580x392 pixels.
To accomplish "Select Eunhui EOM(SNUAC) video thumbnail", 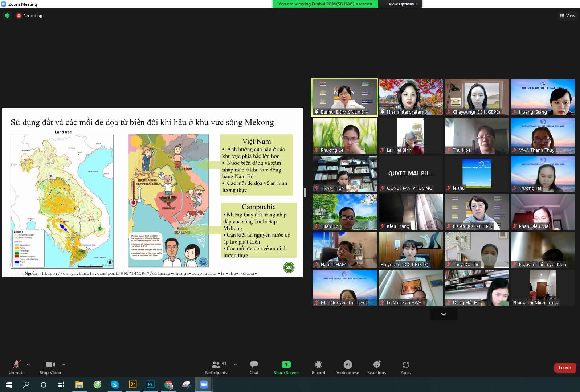I will [x=344, y=97].
